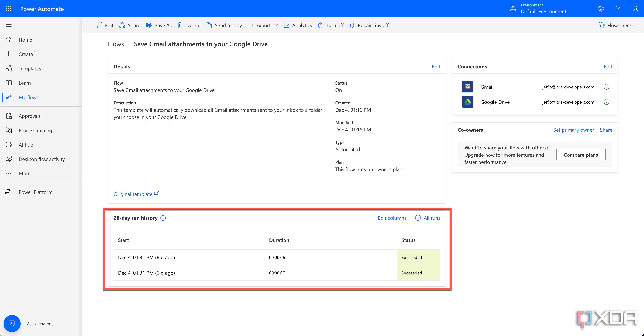Open the Original template link
This screenshot has height=336, width=644.
(133, 194)
